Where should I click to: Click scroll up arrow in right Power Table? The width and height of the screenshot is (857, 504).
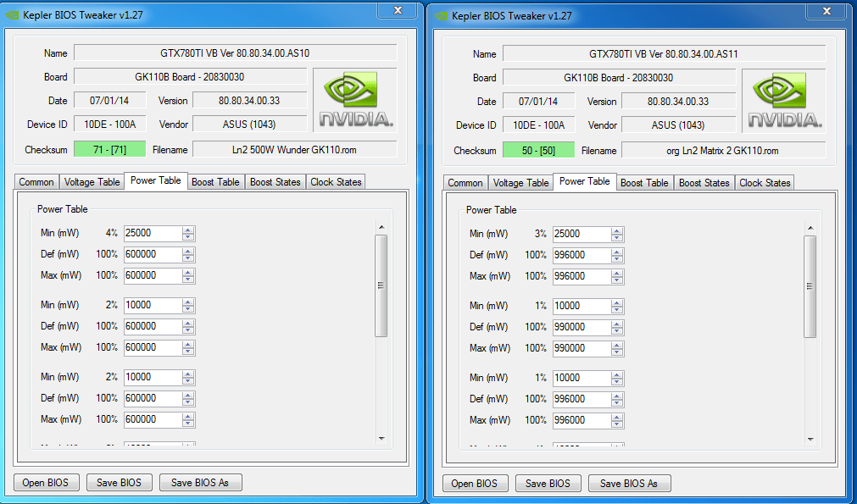[x=810, y=228]
